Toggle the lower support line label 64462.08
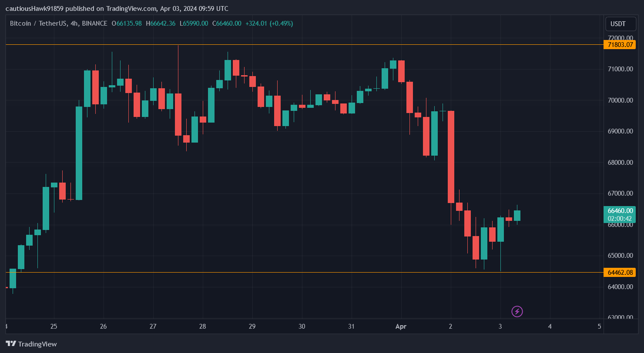 point(621,272)
